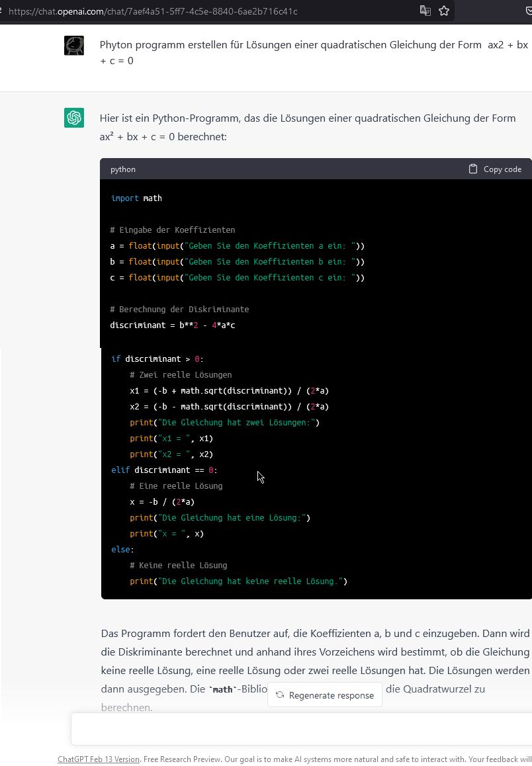Viewport: 532px width, 766px height.
Task: Bookmark this page with the star icon
Action: 444,11
